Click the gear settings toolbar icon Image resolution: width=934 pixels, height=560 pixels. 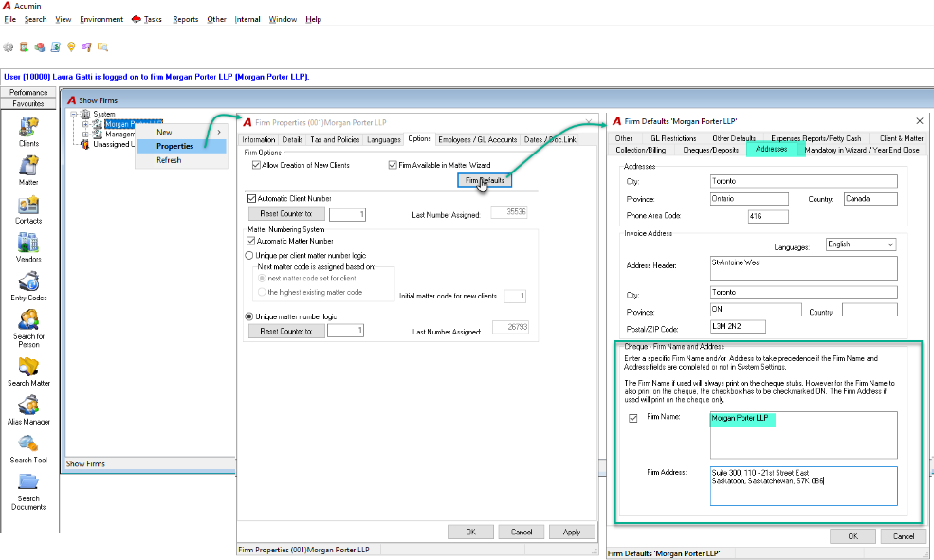(9, 47)
